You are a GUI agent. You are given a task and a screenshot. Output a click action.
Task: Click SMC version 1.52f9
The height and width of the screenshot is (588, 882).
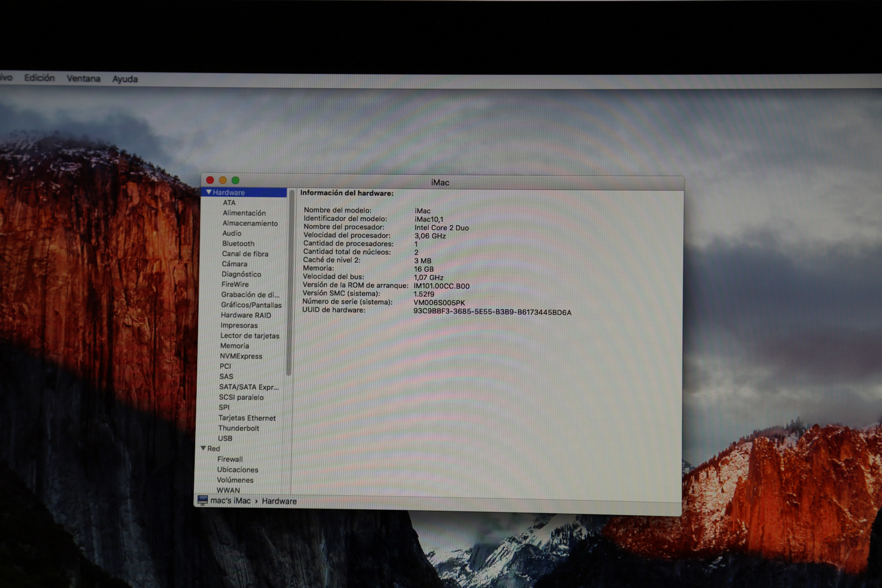pyautogui.click(x=424, y=294)
